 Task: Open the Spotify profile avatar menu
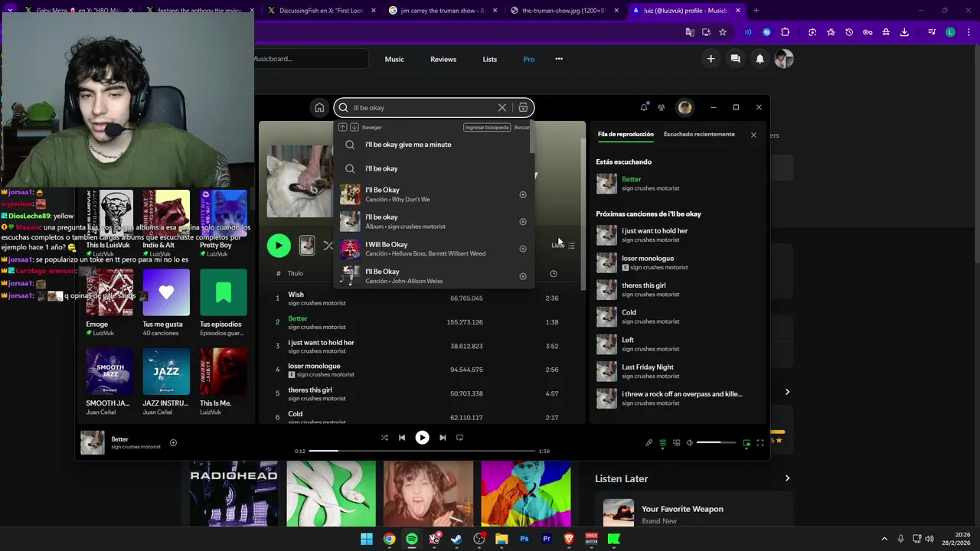[x=685, y=108]
